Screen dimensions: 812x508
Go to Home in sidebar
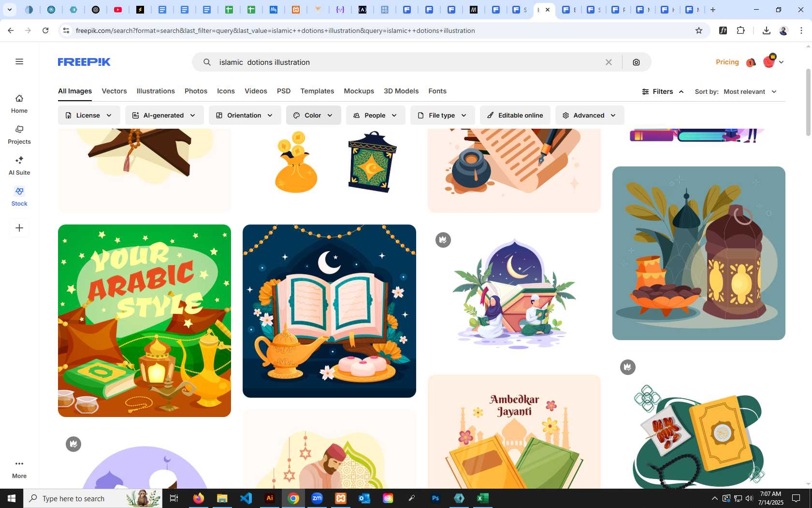tap(19, 104)
